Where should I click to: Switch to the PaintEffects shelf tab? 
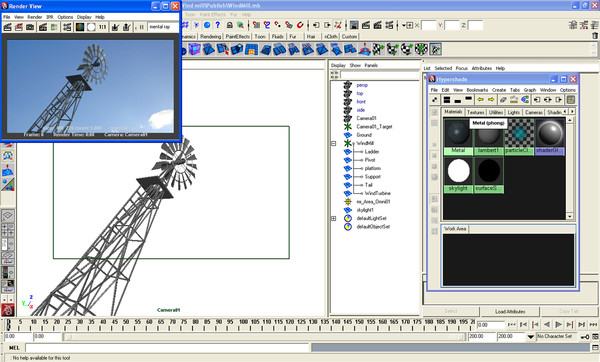(237, 37)
